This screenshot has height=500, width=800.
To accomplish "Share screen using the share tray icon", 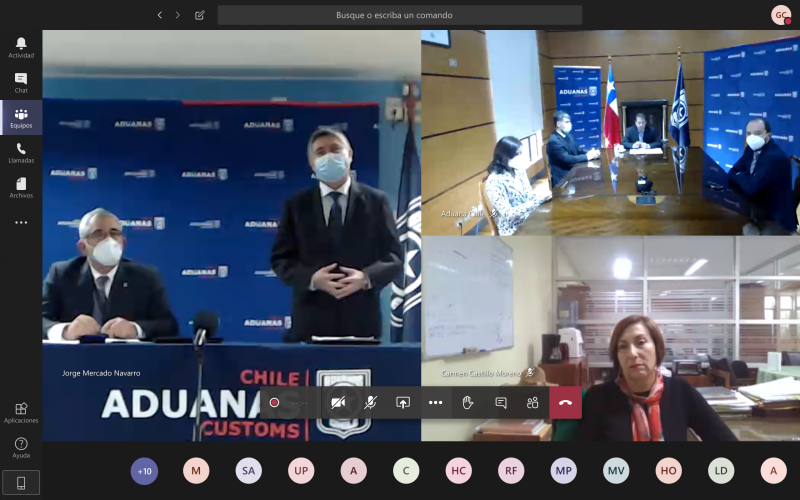I will click(x=403, y=403).
